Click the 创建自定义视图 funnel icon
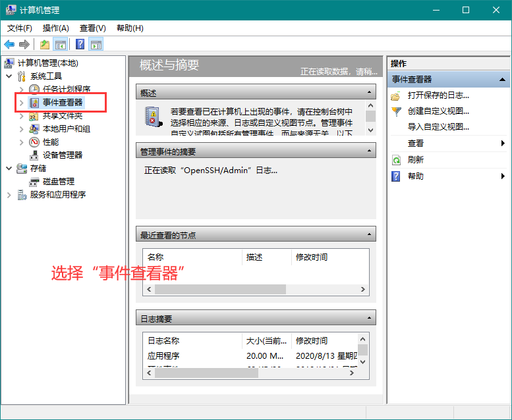Screen dimensions: 512x420 pyautogui.click(x=396, y=112)
